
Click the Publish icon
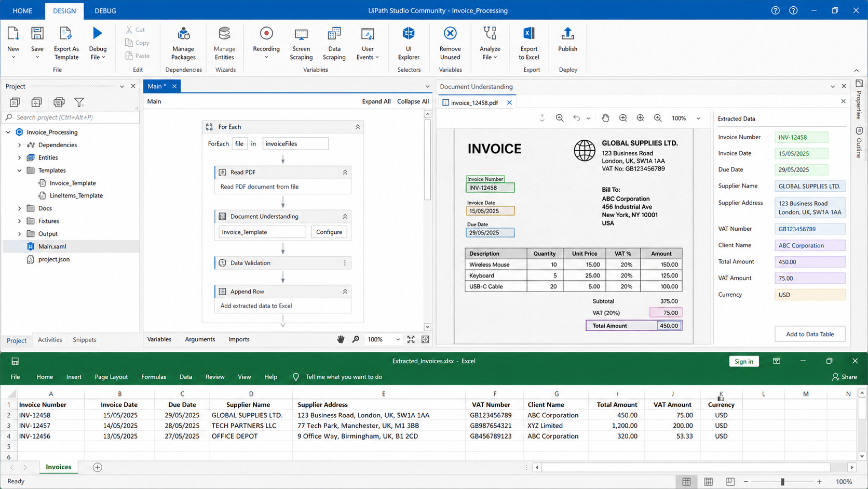pyautogui.click(x=567, y=34)
